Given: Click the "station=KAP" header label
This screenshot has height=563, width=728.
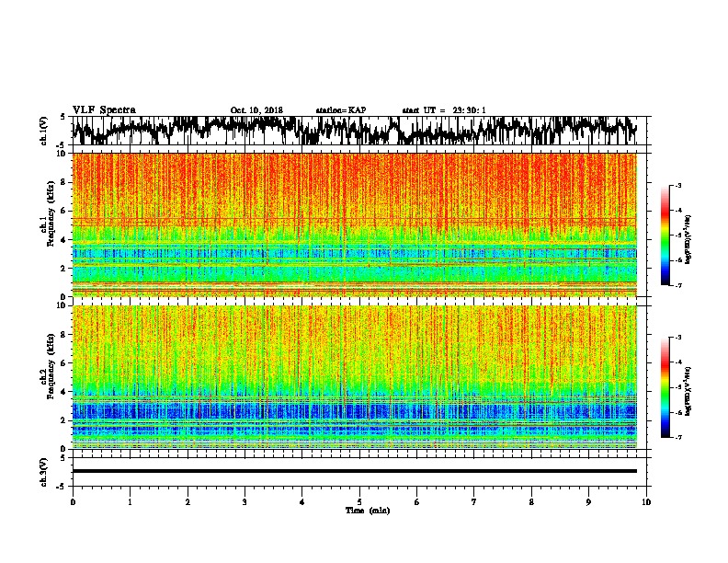Looking at the screenshot, I should tap(341, 110).
